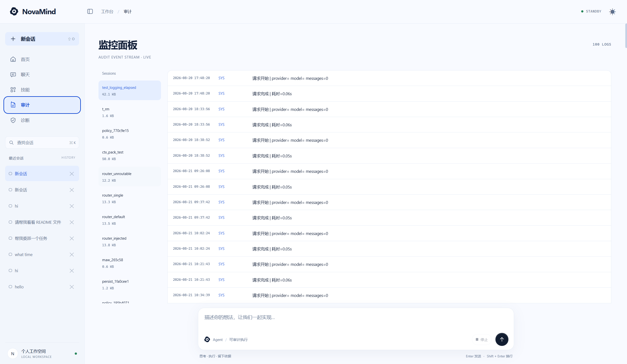Image resolution: width=627 pixels, height=364 pixels.
Task: Click the 2026-08-20 17:48:20 请求开始 log row
Action: (389, 78)
